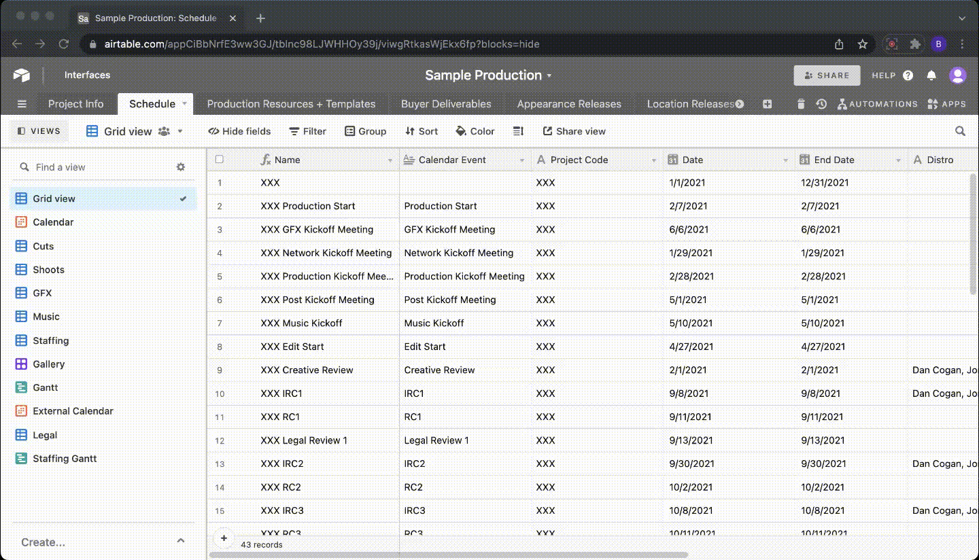Click the Airtable logo to go home

(x=21, y=75)
